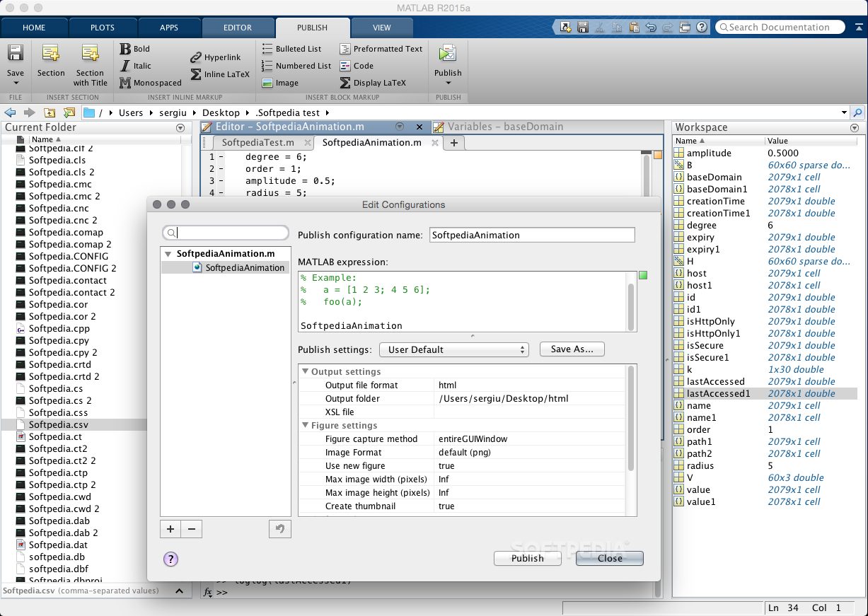Insert Display LaTeX block

(373, 83)
